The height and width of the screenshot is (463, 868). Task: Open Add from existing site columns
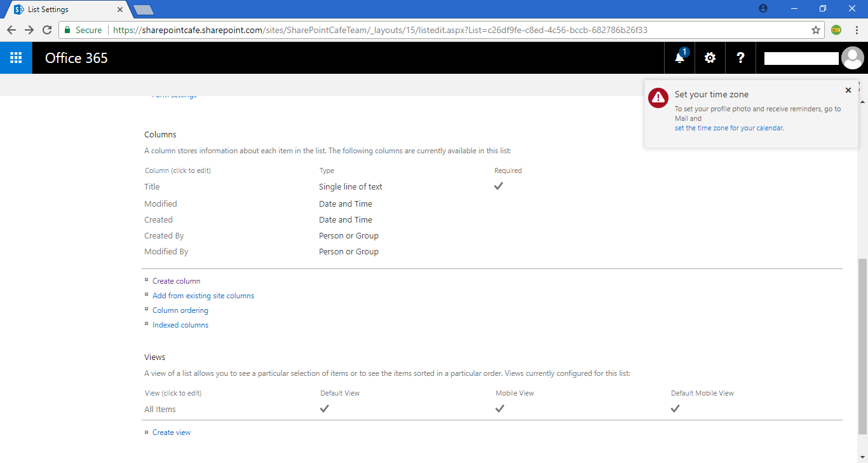[203, 296]
